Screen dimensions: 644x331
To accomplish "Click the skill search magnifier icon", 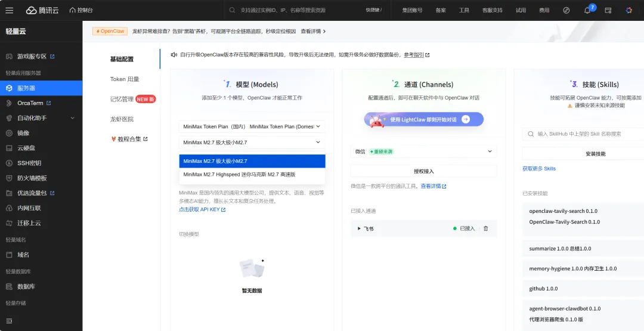I will pos(531,134).
